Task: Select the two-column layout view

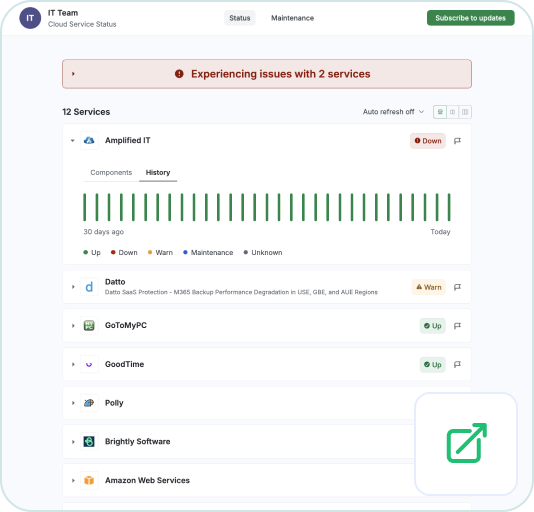Action: coord(452,112)
